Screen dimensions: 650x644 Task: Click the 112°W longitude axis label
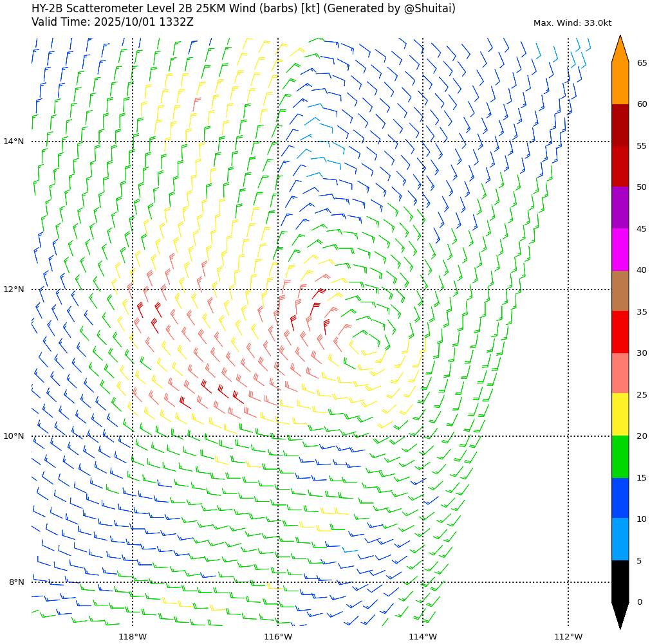(568, 637)
